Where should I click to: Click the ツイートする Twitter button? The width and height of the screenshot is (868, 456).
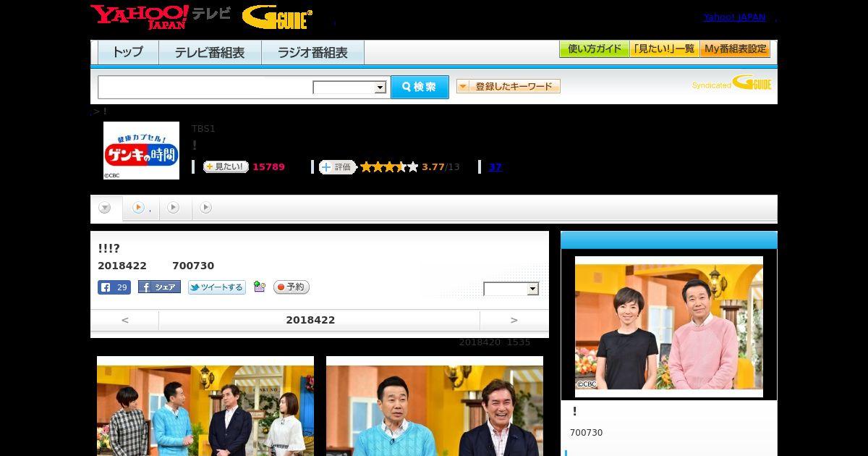pos(217,287)
